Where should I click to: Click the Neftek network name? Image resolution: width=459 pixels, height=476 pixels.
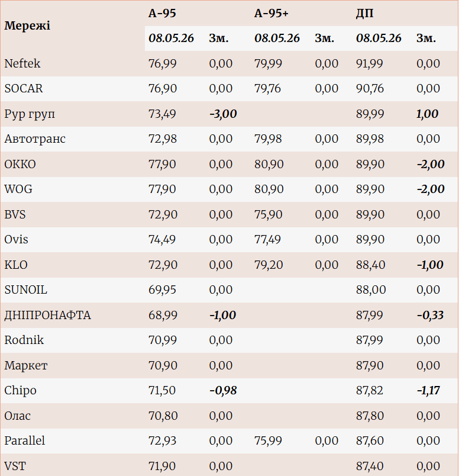tap(22, 63)
